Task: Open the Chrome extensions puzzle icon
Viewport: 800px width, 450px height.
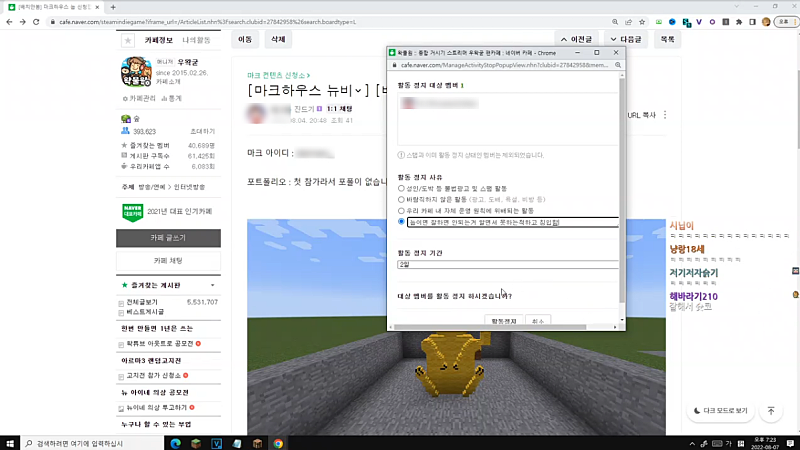Action: 739,22
